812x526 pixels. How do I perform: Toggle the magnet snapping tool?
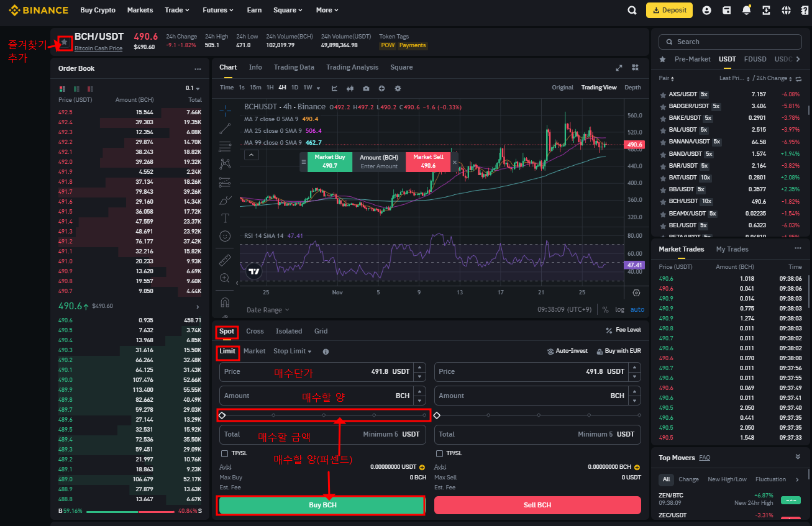(x=225, y=302)
